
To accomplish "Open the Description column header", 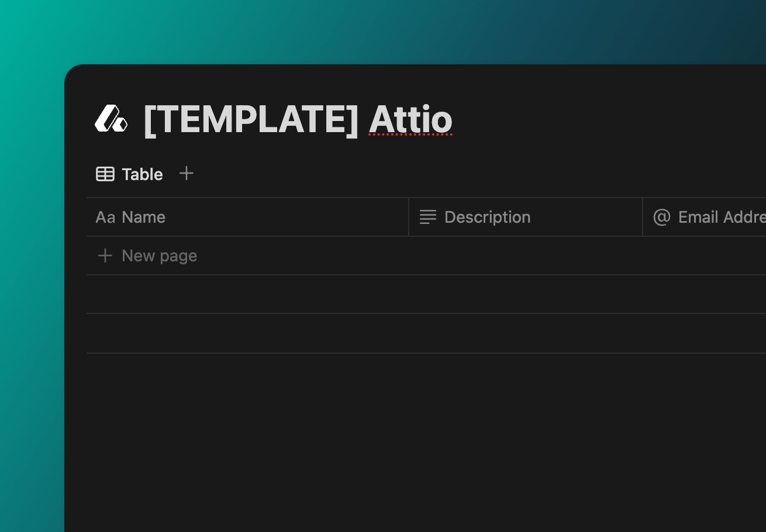I will click(x=526, y=217).
